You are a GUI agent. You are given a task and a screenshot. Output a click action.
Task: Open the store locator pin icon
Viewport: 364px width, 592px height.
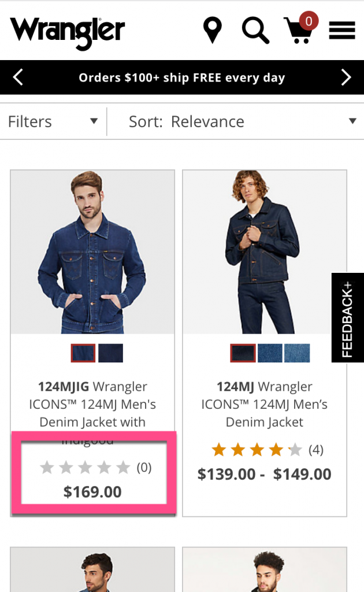[x=212, y=29]
